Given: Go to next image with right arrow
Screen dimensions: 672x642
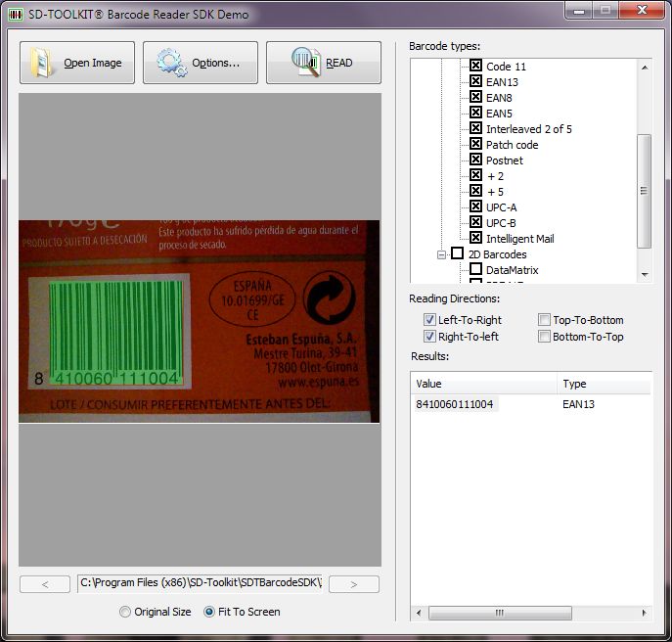Looking at the screenshot, I should tap(353, 584).
